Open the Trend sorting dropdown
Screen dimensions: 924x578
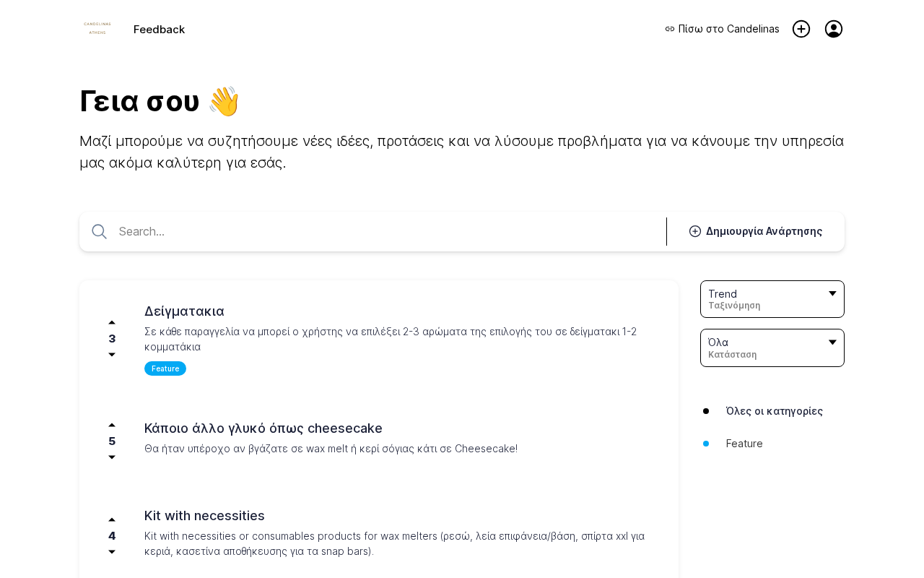772,299
